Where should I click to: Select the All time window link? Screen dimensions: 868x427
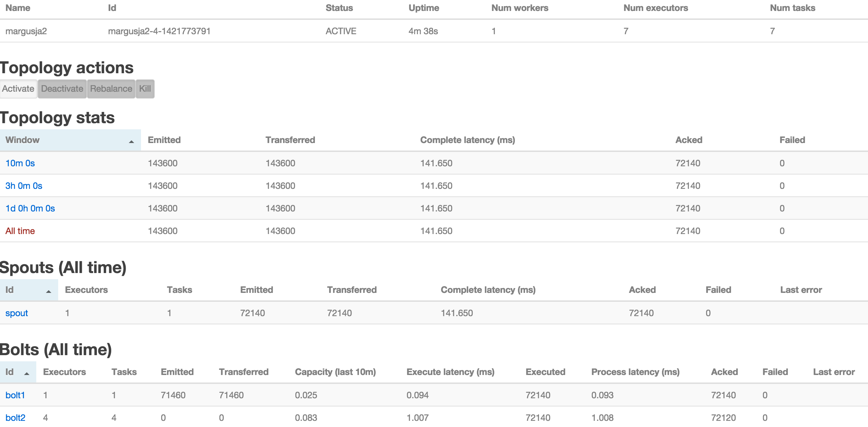[x=20, y=231]
